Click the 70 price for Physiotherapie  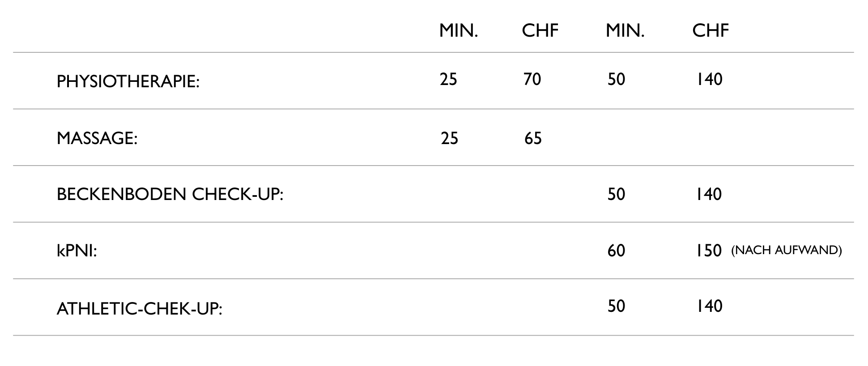point(532,80)
